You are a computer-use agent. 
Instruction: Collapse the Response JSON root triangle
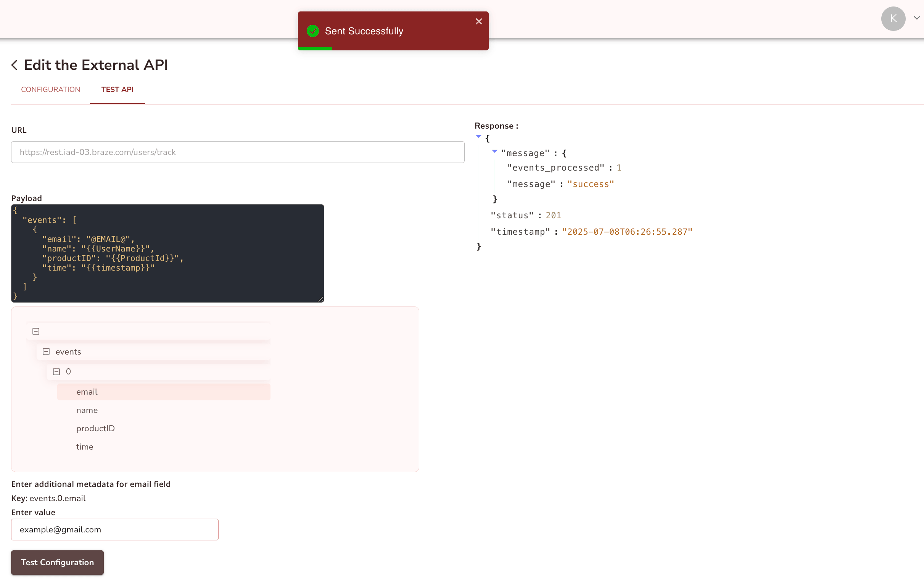pos(478,137)
